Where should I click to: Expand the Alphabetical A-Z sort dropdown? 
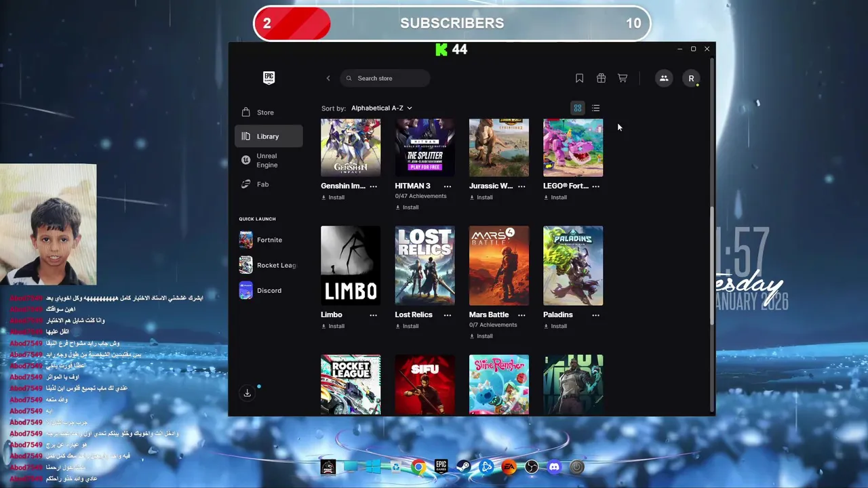[x=382, y=108]
